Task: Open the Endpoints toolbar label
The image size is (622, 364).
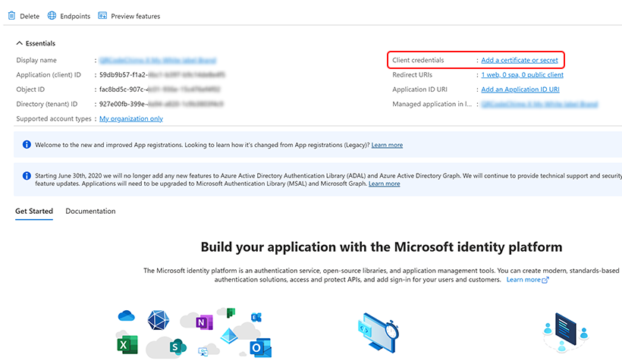Action: [x=75, y=16]
